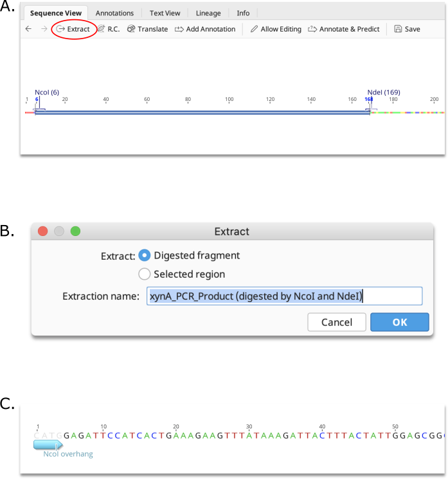This screenshot has height=479, width=448.
Task: Switch to the Lineage tab
Action: pyautogui.click(x=208, y=13)
